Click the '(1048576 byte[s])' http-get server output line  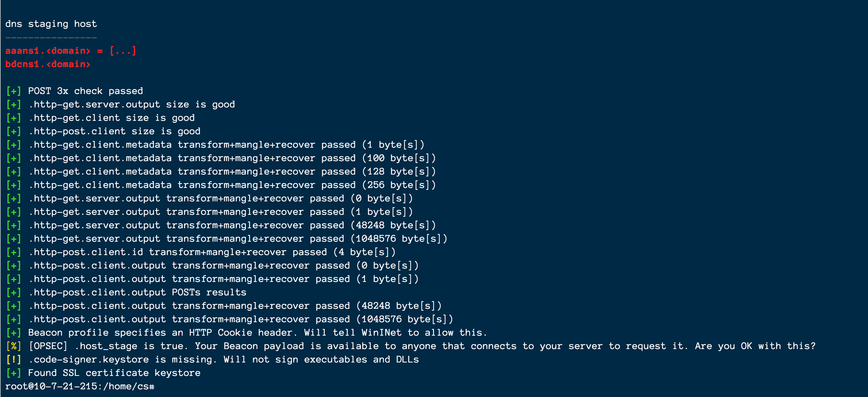click(238, 239)
